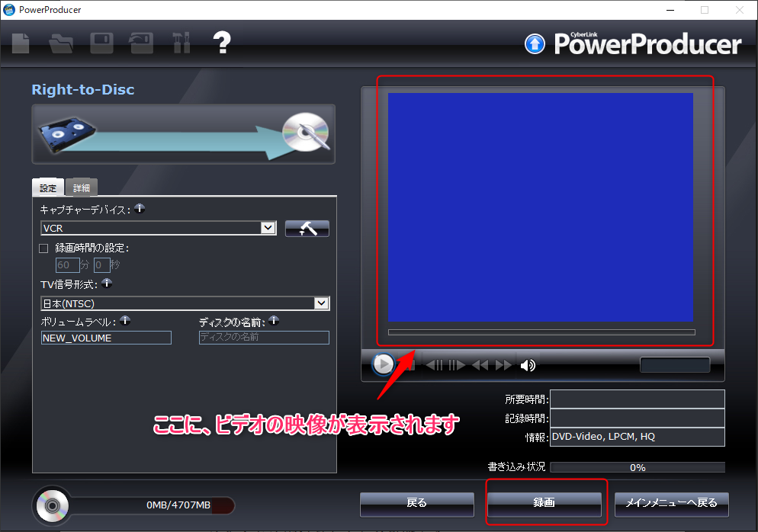758x532 pixels.
Task: Start recording with the 録画 button
Action: pos(544,504)
